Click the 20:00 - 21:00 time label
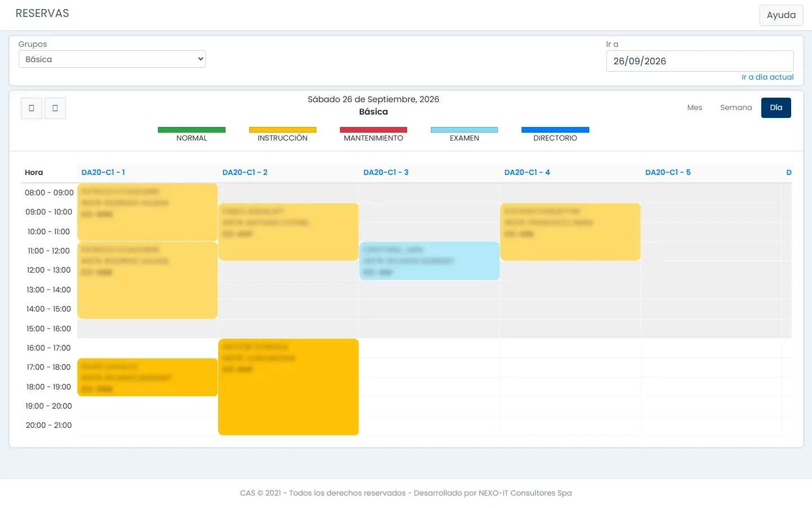This screenshot has width=812, height=508. coord(48,426)
